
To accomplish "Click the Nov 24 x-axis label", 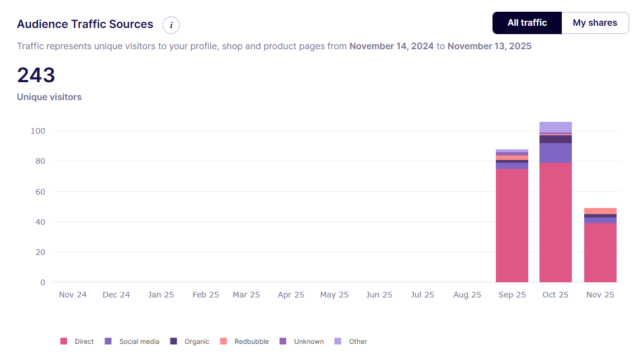I will tap(73, 295).
